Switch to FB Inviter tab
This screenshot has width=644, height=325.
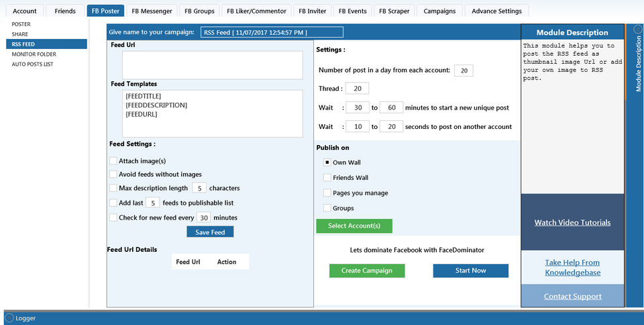tap(312, 11)
